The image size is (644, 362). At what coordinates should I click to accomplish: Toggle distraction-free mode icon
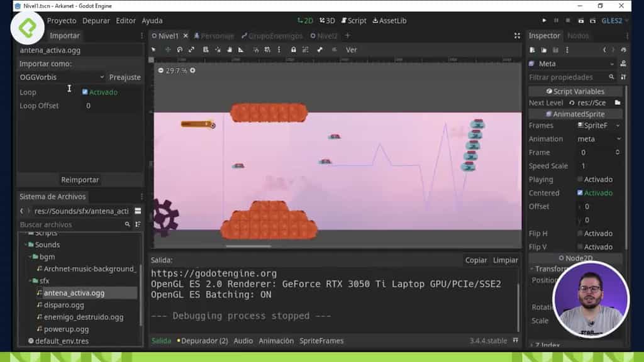(x=517, y=36)
